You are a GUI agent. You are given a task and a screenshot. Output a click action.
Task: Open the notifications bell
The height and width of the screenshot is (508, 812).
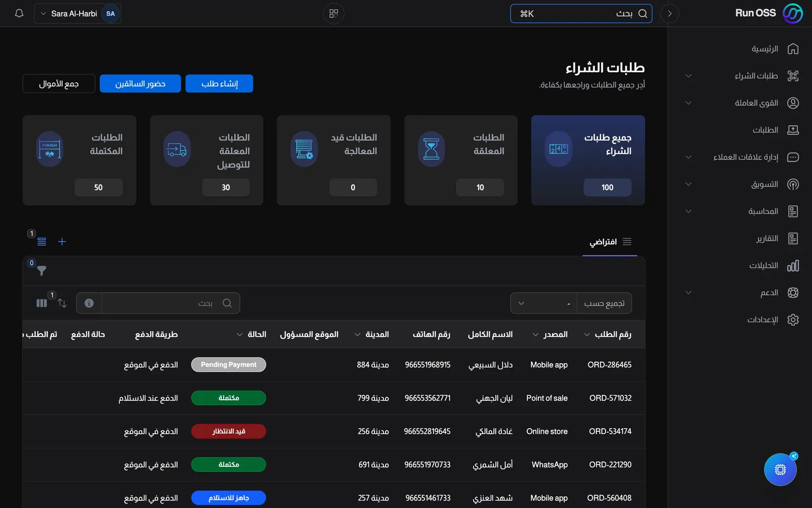pyautogui.click(x=19, y=14)
